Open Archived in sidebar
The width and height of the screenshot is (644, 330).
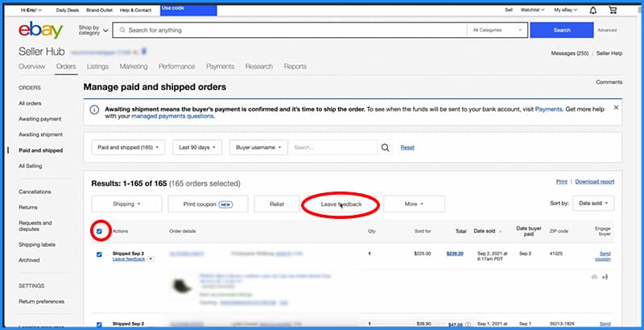[29, 260]
